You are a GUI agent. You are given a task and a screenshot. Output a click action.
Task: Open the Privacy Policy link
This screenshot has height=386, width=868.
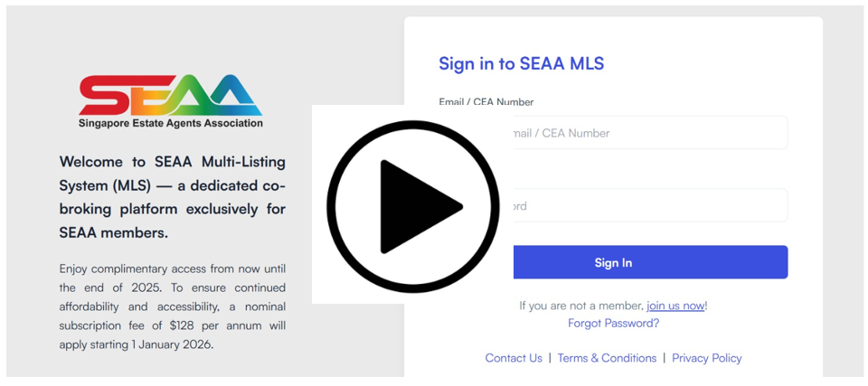pyautogui.click(x=707, y=358)
